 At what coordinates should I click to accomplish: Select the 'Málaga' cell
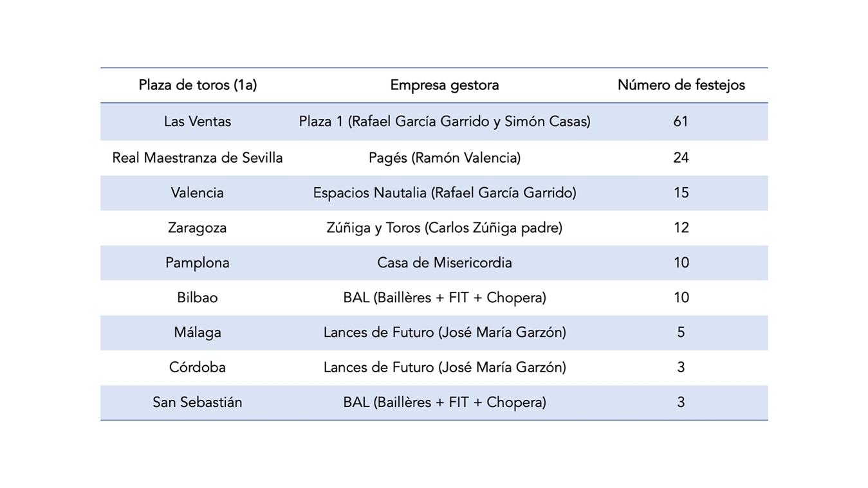pos(198,332)
